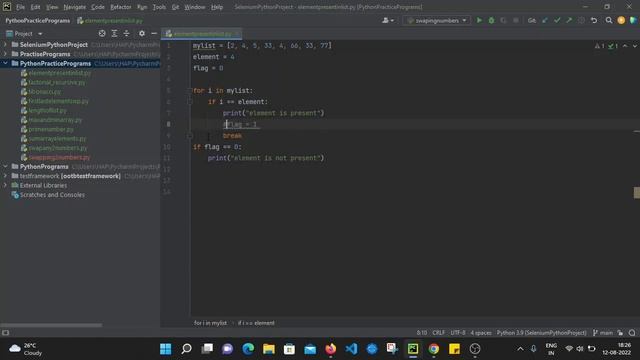Expand External Libraries node

5,185
